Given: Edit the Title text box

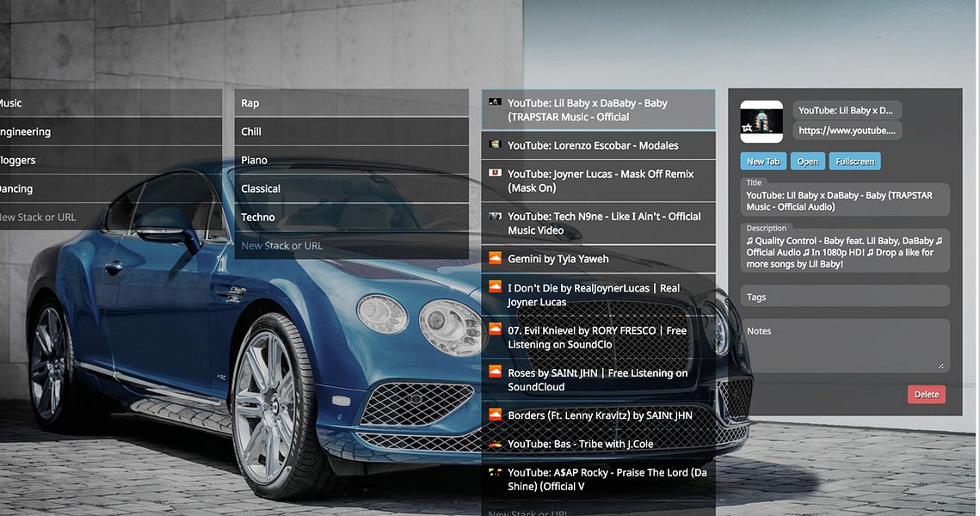Looking at the screenshot, I should click(x=845, y=200).
